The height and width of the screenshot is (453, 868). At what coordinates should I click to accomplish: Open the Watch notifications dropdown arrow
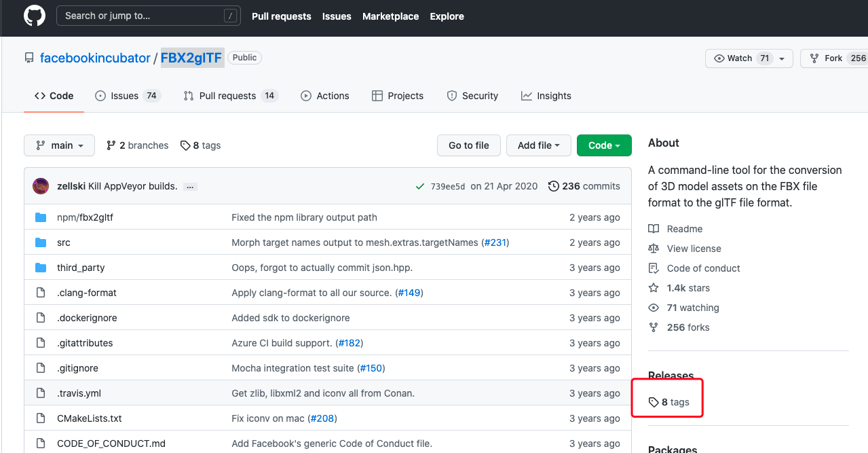(782, 58)
